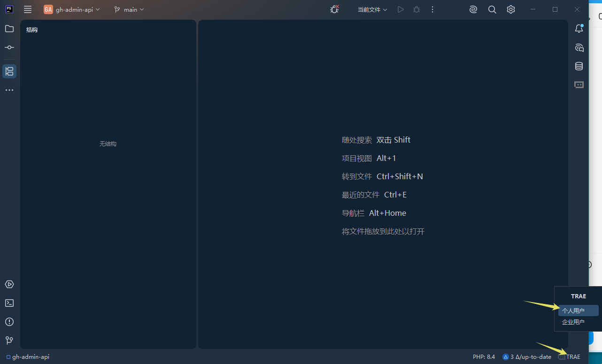Open the Project tool window folder icon
Viewport: 602px width, 364px height.
(x=9, y=29)
